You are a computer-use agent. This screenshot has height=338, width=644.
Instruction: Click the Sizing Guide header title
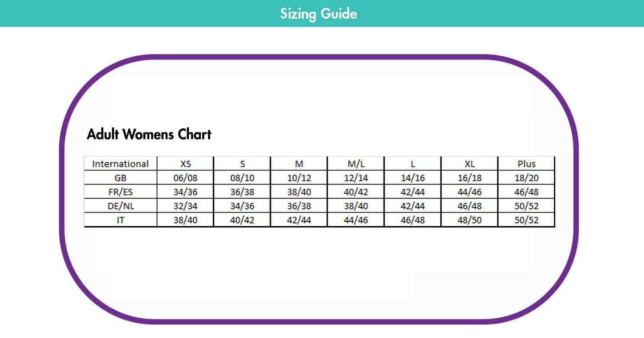[x=319, y=14]
